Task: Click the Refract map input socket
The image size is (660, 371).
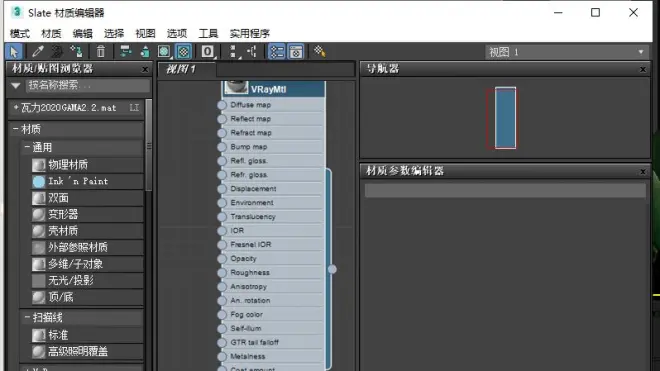Action: (x=222, y=133)
